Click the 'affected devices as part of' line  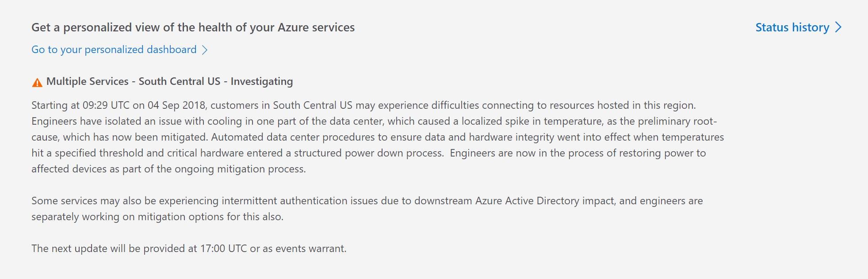(x=168, y=169)
